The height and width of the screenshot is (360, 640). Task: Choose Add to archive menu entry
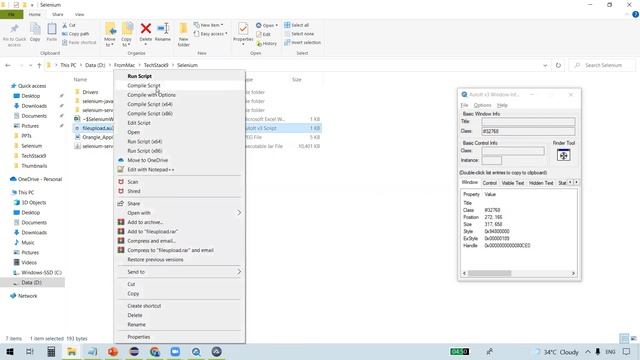click(x=180, y=222)
